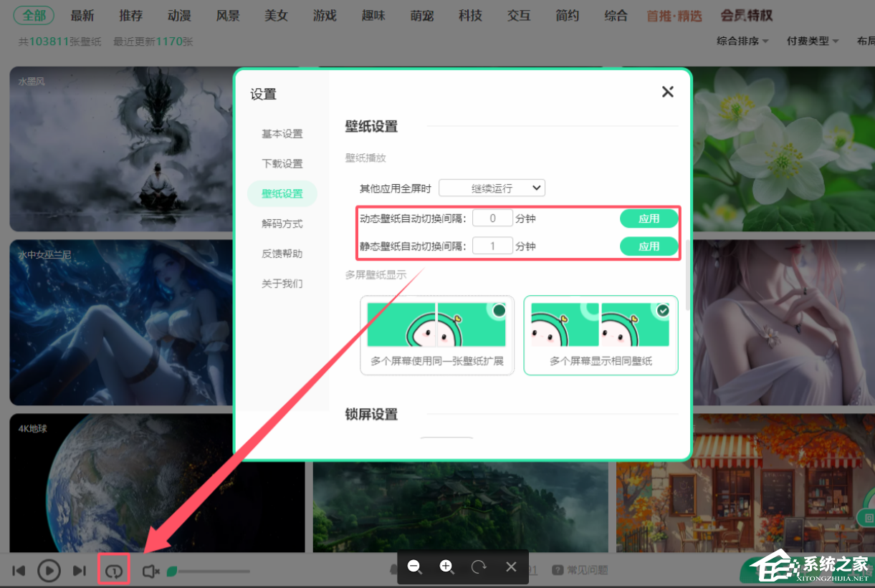Image resolution: width=875 pixels, height=588 pixels.
Task: Play the previous wallpaper
Action: (x=19, y=571)
